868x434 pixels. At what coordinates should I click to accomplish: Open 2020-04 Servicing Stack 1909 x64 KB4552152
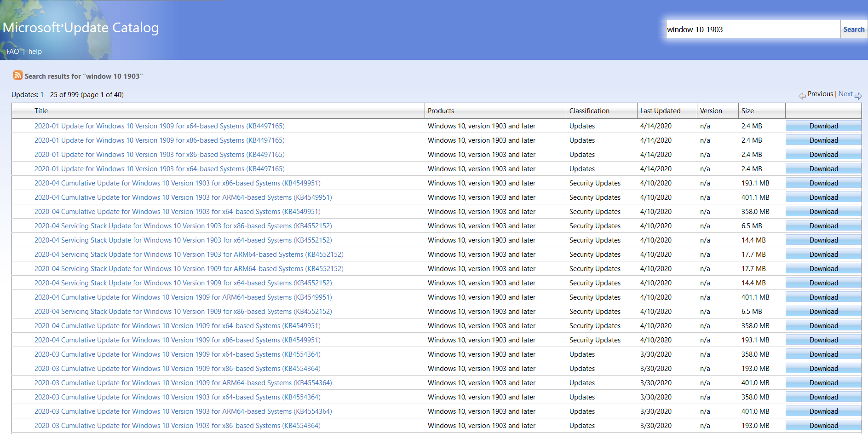tap(183, 283)
